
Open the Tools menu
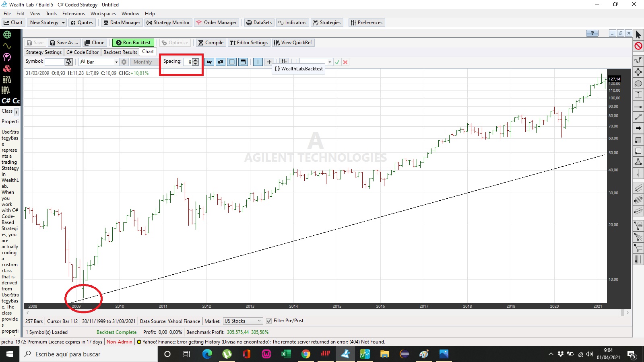[52, 14]
